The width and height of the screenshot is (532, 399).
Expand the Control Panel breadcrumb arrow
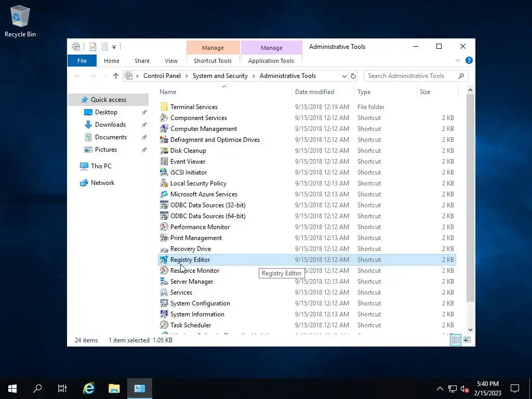[x=187, y=76]
